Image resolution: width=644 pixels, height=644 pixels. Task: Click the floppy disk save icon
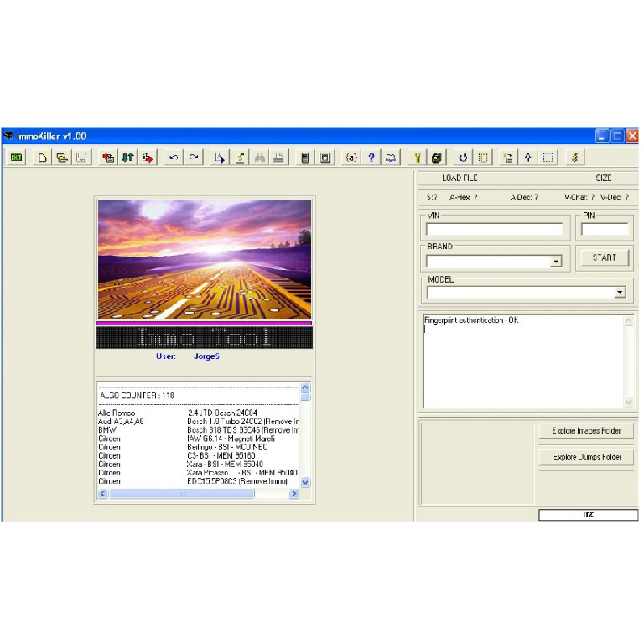[x=81, y=158]
